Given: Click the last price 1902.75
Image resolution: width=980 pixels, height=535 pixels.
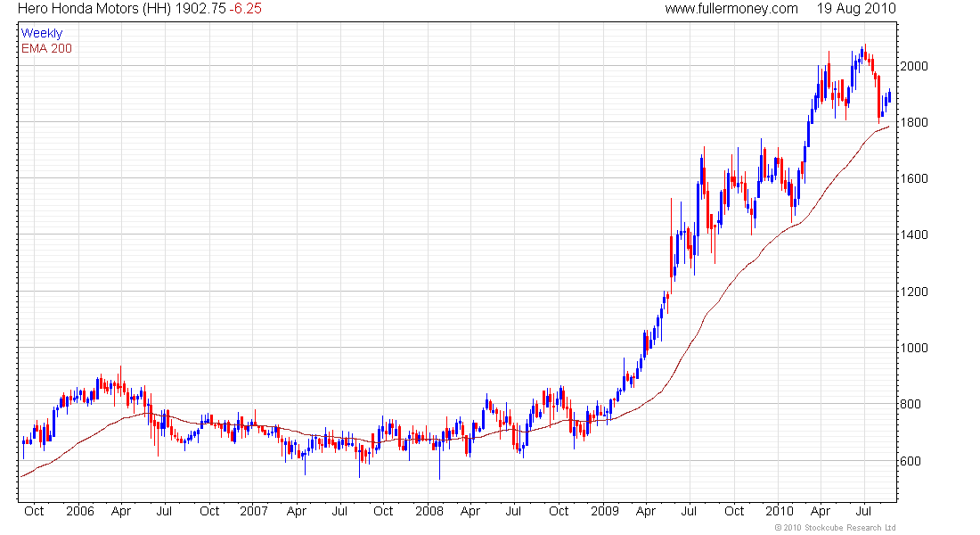Looking at the screenshot, I should 200,9.
